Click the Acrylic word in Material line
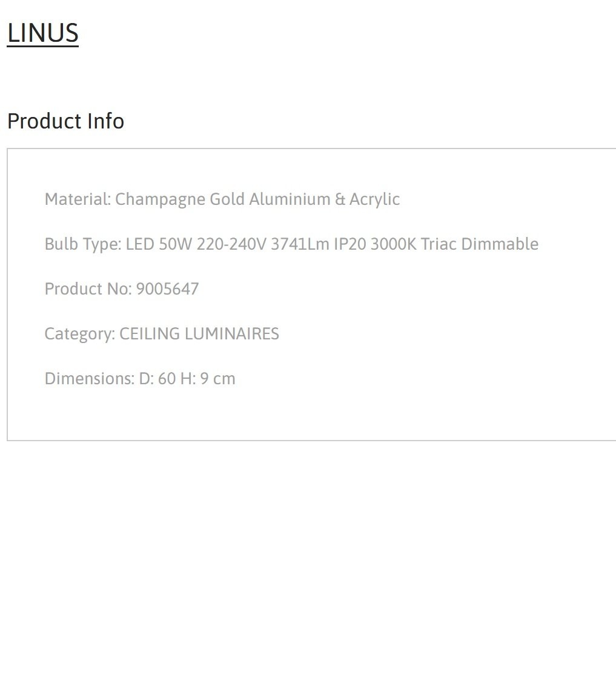Image resolution: width=616 pixels, height=700 pixels. 375,199
